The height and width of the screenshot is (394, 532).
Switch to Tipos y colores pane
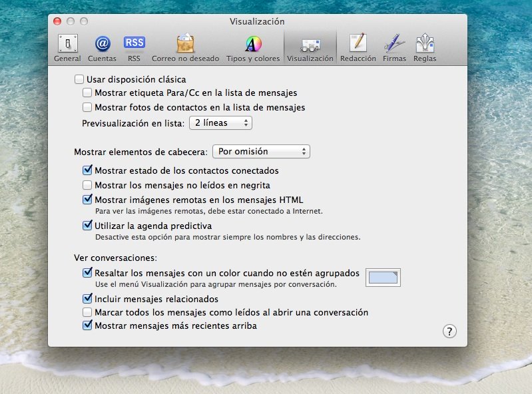(253, 48)
